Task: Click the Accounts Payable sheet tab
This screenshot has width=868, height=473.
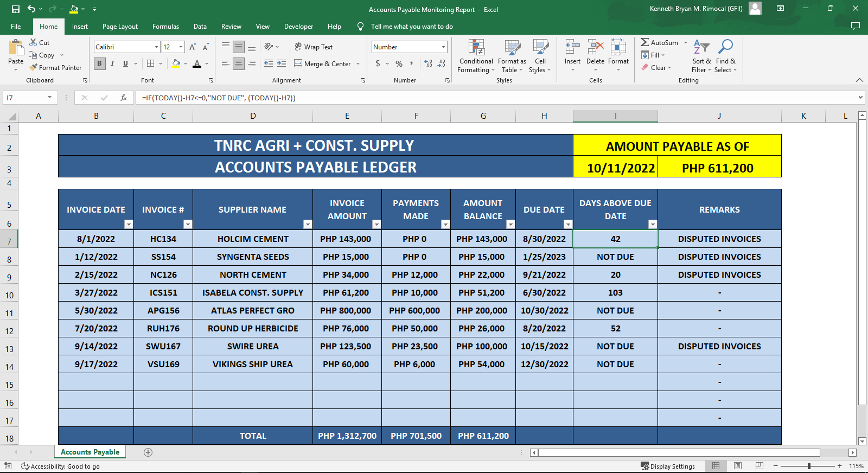Action: pyautogui.click(x=90, y=452)
